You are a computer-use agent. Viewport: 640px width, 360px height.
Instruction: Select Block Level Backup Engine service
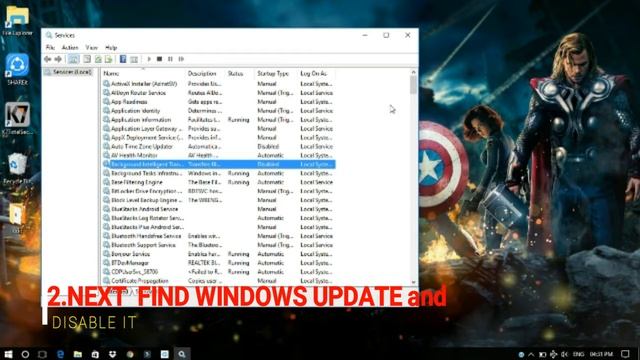click(x=218, y=200)
